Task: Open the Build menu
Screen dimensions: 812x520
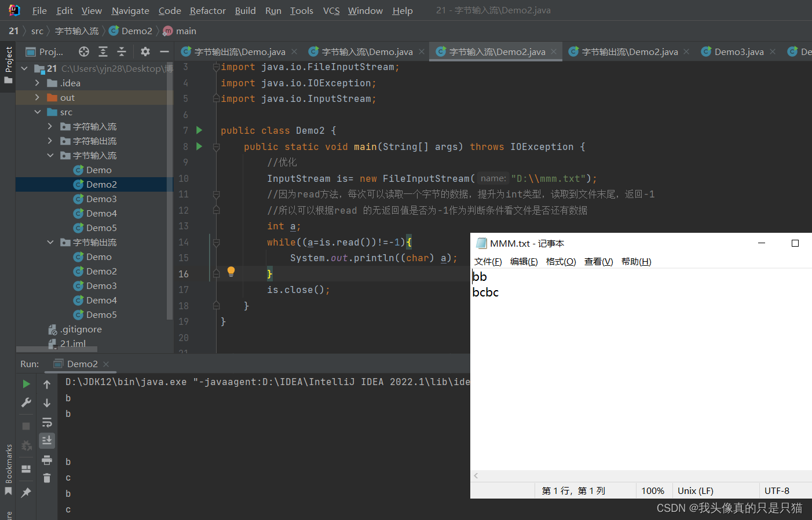Action: pos(245,10)
